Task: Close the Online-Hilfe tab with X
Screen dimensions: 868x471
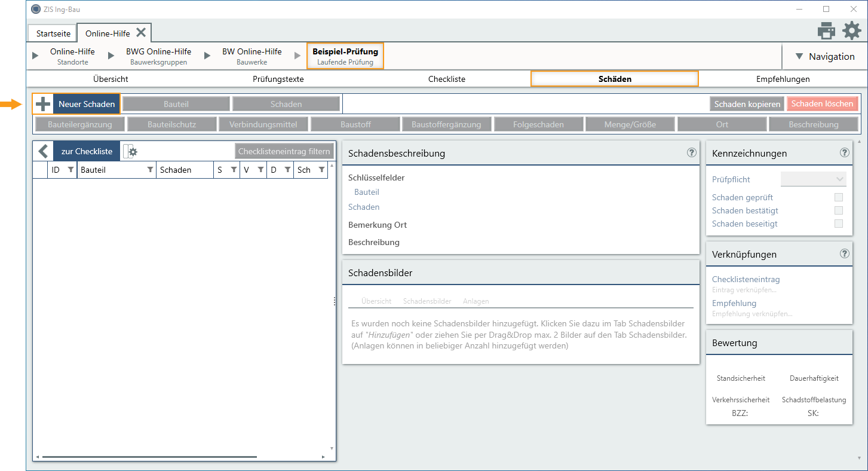Action: point(141,32)
